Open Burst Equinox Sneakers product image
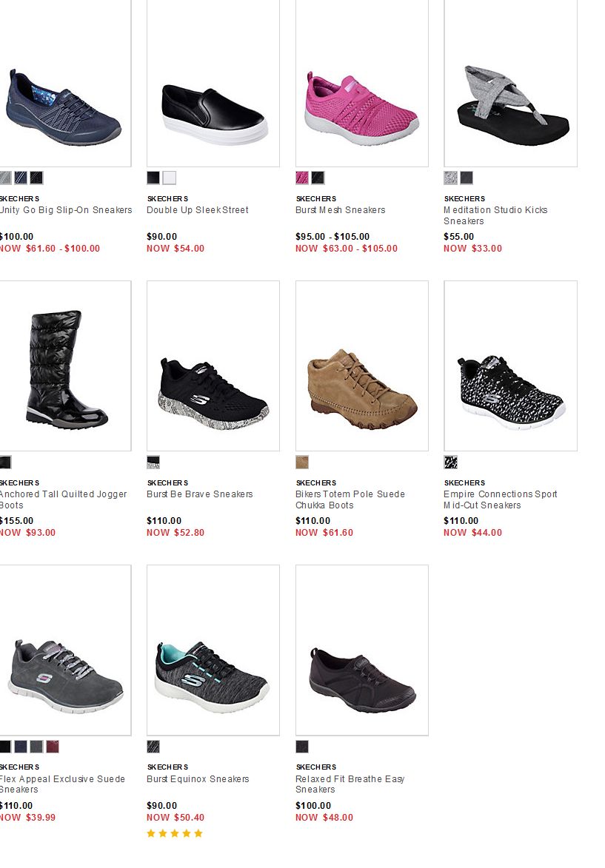This screenshot has width=605, height=868. [213, 650]
